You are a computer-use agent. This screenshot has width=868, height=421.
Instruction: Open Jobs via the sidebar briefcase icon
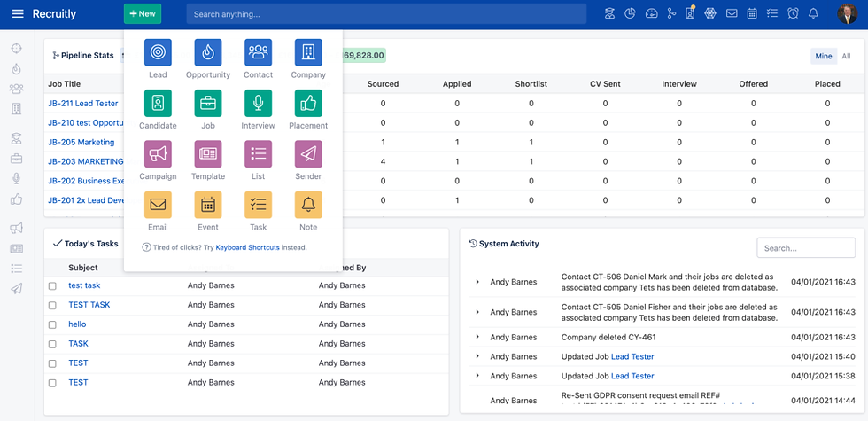click(x=17, y=159)
